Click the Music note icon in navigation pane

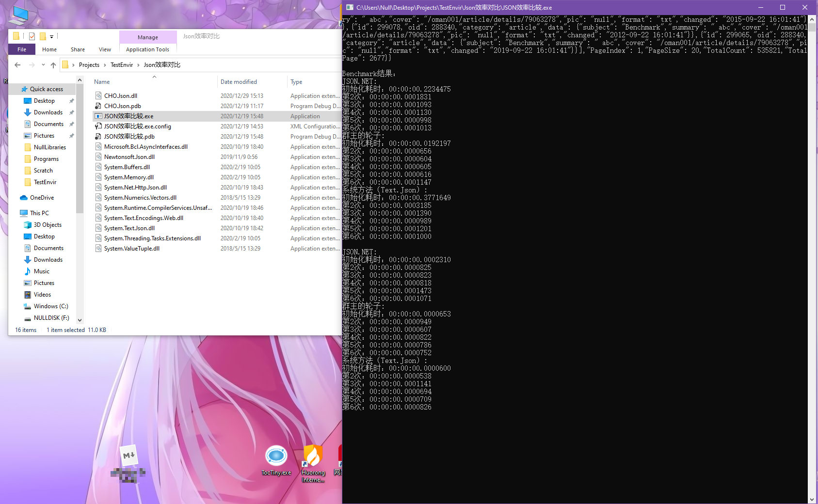(x=28, y=271)
